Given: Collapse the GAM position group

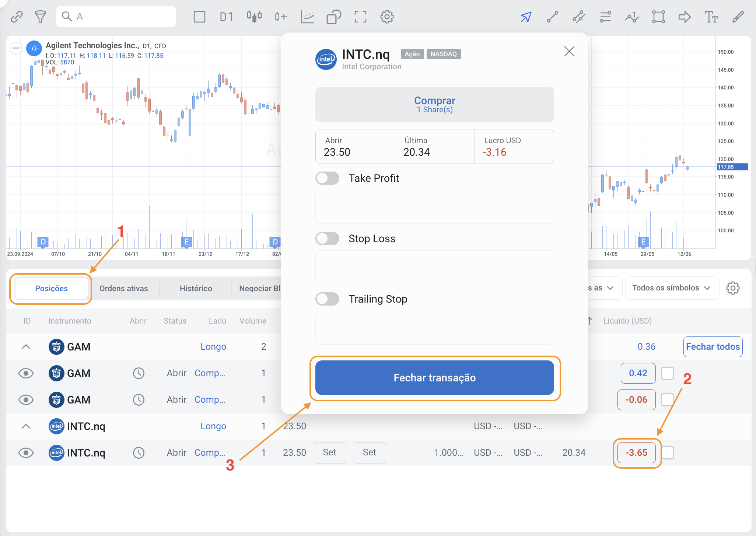Looking at the screenshot, I should coord(26,347).
